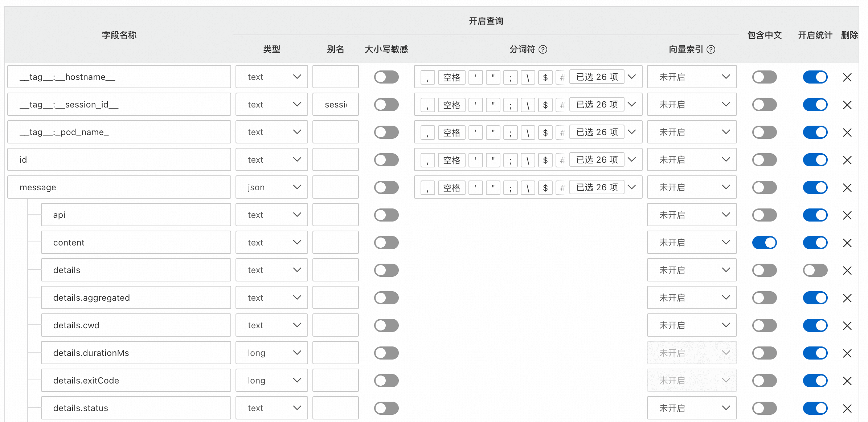Open type dropdown for details.exitCode field
Viewport: 868px width, 422px height.
point(271,381)
